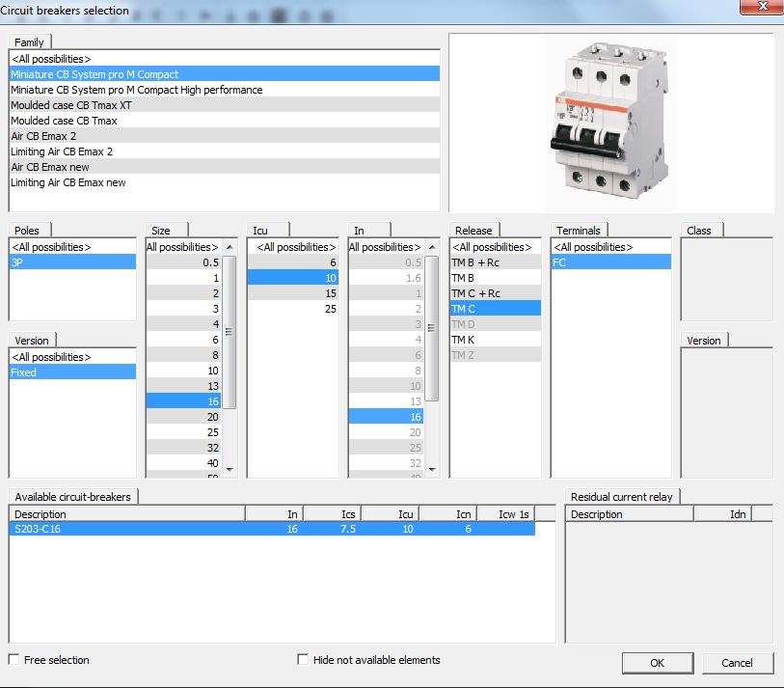Pick Air CB Emax 2 family

[x=224, y=136]
